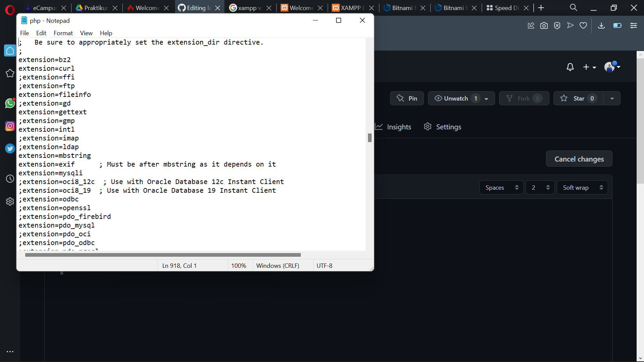Open the Soft wrap dropdown
This screenshot has width=644, height=362.
click(x=582, y=187)
